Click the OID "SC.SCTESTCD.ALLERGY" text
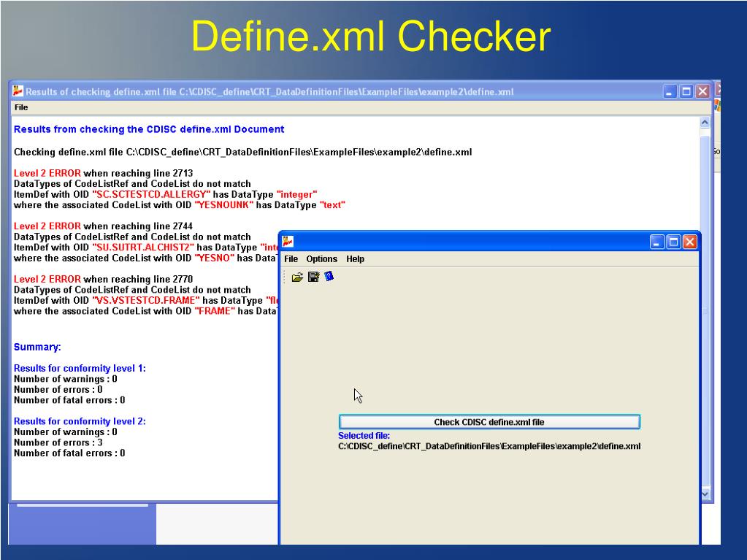The height and width of the screenshot is (560, 747). 151,194
